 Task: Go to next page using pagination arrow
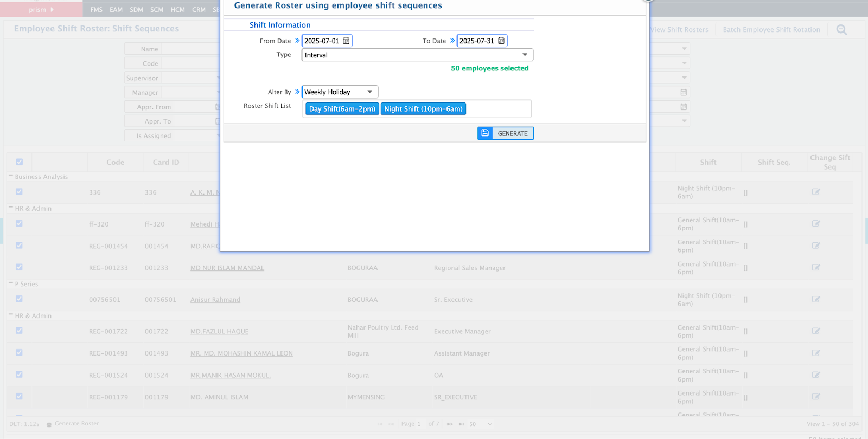[449, 424]
